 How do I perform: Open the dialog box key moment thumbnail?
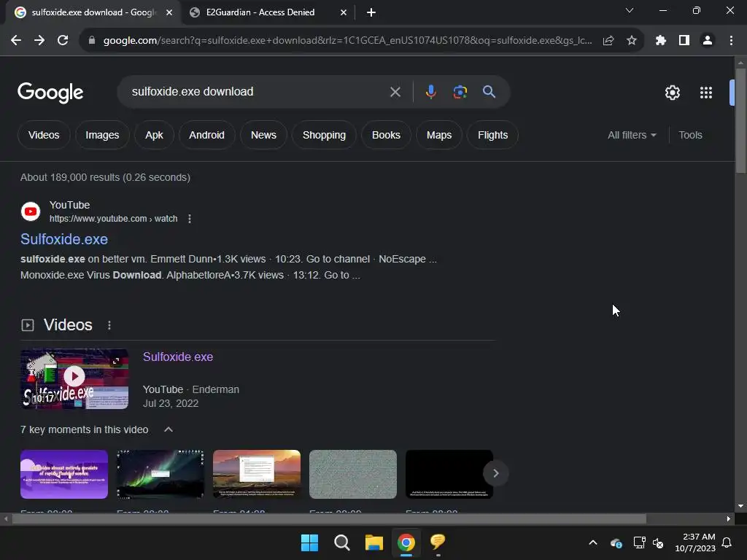(x=257, y=474)
